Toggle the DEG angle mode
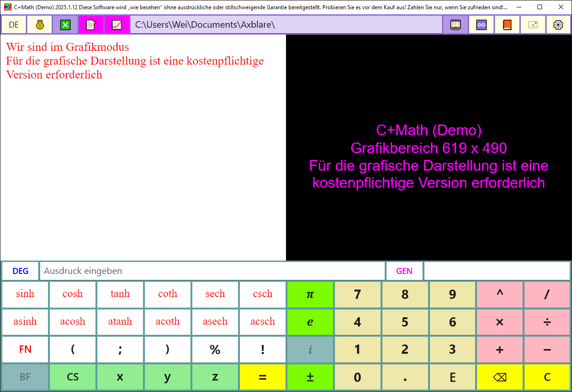The width and height of the screenshot is (572, 392). (x=20, y=271)
